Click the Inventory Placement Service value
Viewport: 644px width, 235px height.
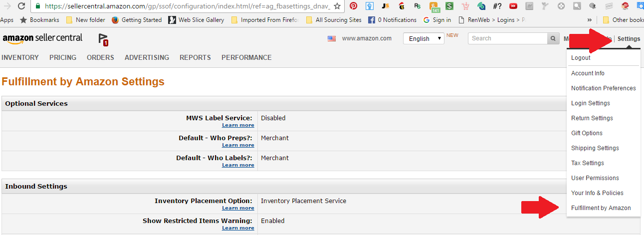coord(303,201)
